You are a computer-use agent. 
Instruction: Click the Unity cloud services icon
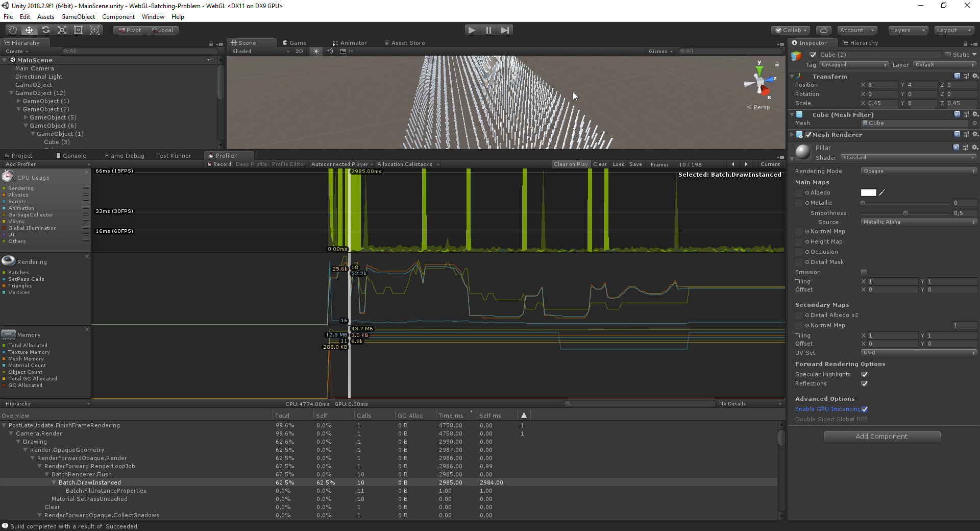tap(823, 30)
